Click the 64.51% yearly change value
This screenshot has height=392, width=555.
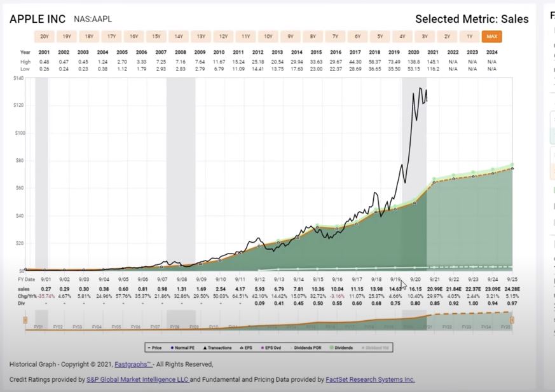[x=240, y=296]
